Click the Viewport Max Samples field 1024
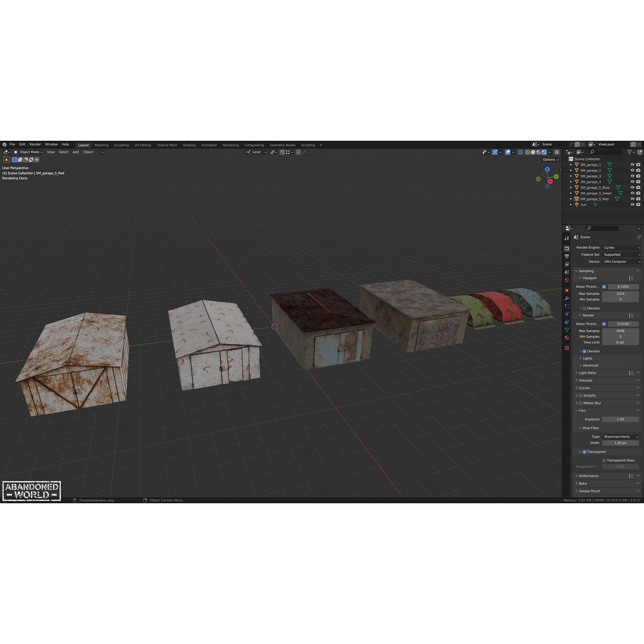This screenshot has width=644, height=644. (x=621, y=293)
